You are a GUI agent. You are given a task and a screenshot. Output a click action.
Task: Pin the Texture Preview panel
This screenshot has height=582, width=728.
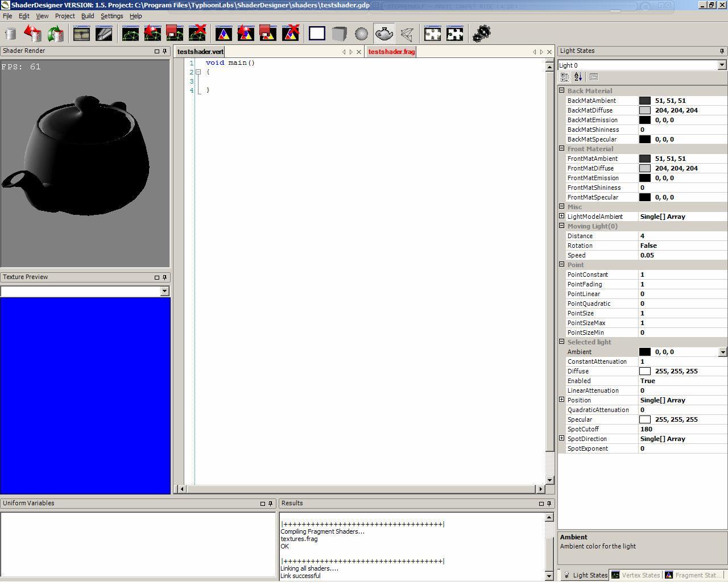pos(165,277)
